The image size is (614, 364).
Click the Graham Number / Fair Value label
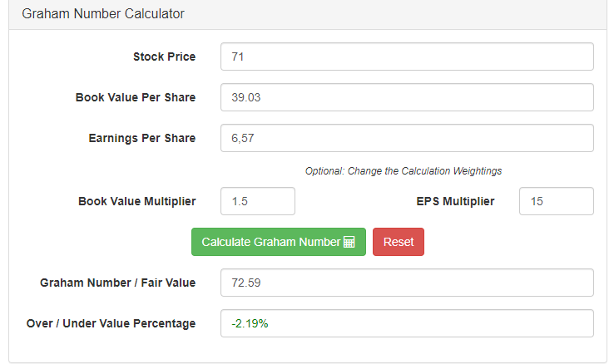tap(117, 283)
